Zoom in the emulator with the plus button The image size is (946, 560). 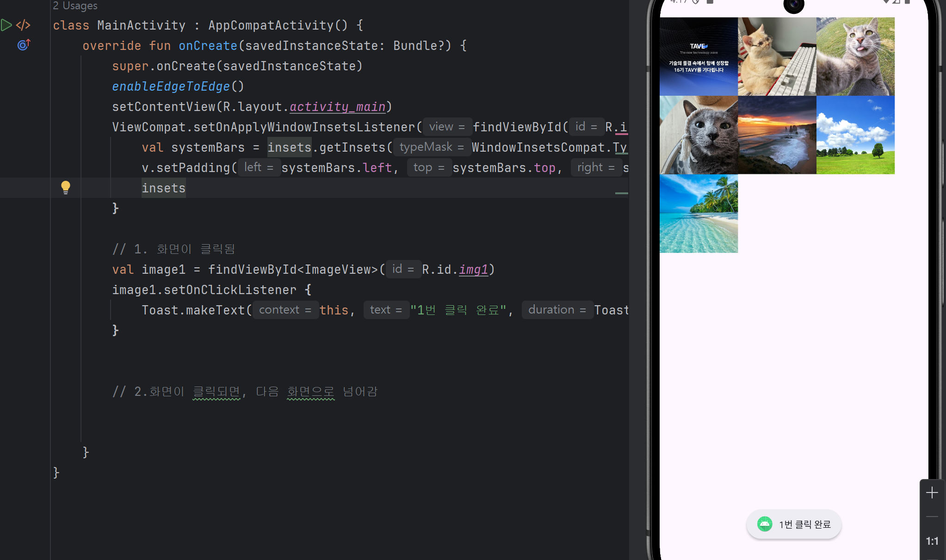[932, 492]
